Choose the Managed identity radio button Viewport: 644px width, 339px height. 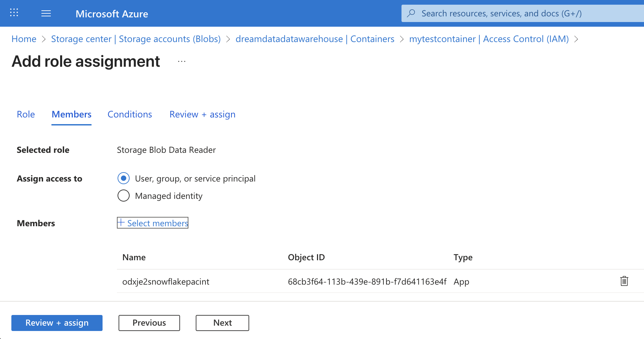(x=124, y=196)
